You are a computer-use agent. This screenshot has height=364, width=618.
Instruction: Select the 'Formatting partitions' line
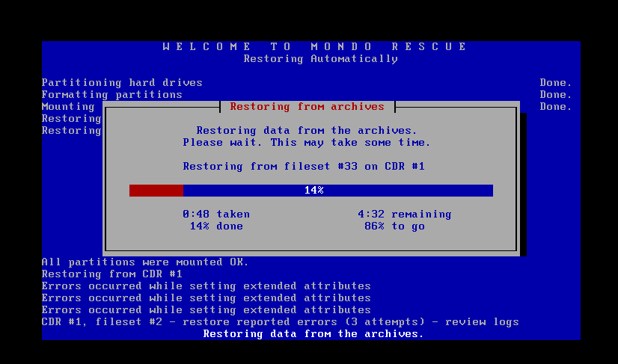click(112, 94)
